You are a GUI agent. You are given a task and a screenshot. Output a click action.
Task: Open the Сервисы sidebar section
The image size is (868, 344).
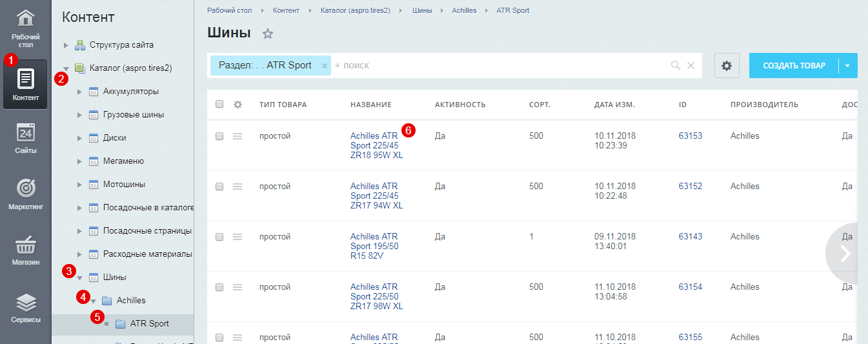point(25,307)
